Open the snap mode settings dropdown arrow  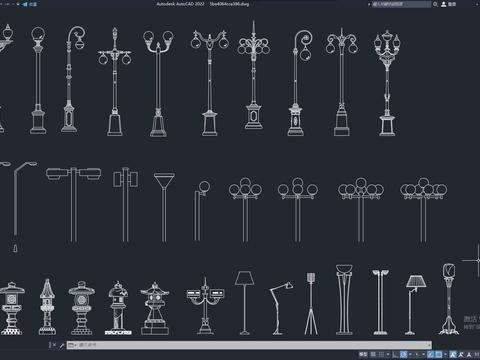tap(388, 354)
